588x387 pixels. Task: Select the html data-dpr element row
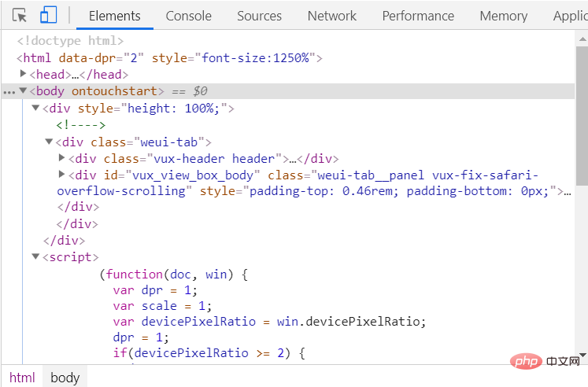pyautogui.click(x=169, y=58)
